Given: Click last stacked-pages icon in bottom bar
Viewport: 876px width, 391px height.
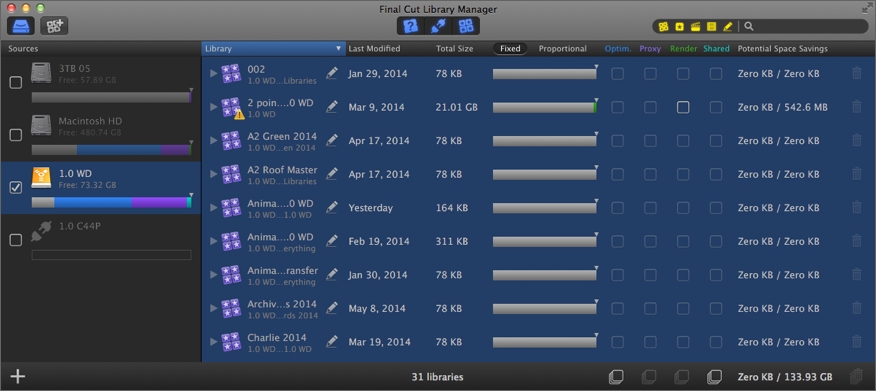Looking at the screenshot, I should click(x=714, y=377).
